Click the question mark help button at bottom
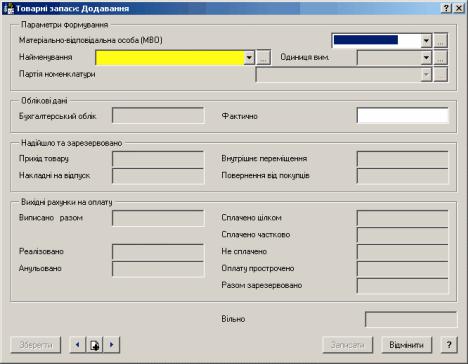 pos(449,345)
